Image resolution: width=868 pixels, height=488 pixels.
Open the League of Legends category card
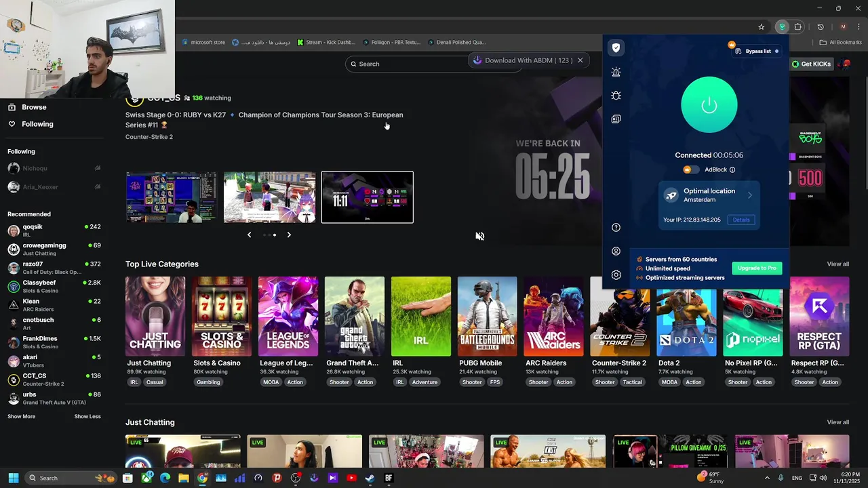pyautogui.click(x=288, y=317)
